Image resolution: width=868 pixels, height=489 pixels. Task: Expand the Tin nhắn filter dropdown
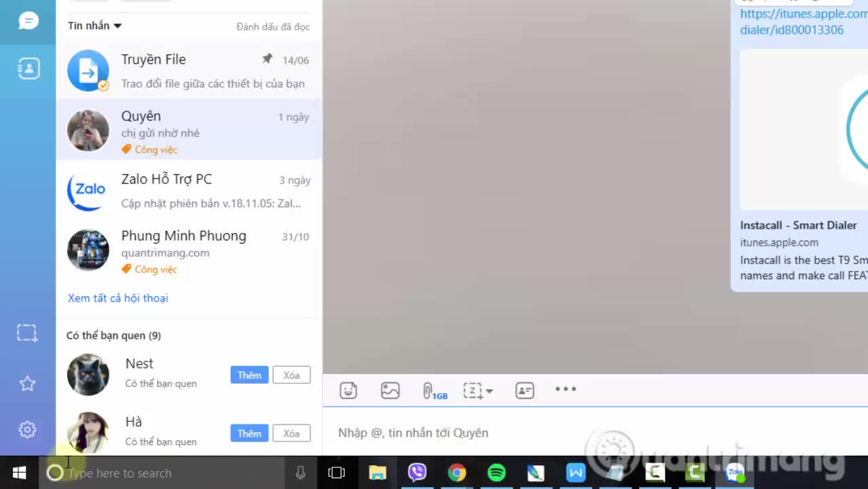[94, 26]
